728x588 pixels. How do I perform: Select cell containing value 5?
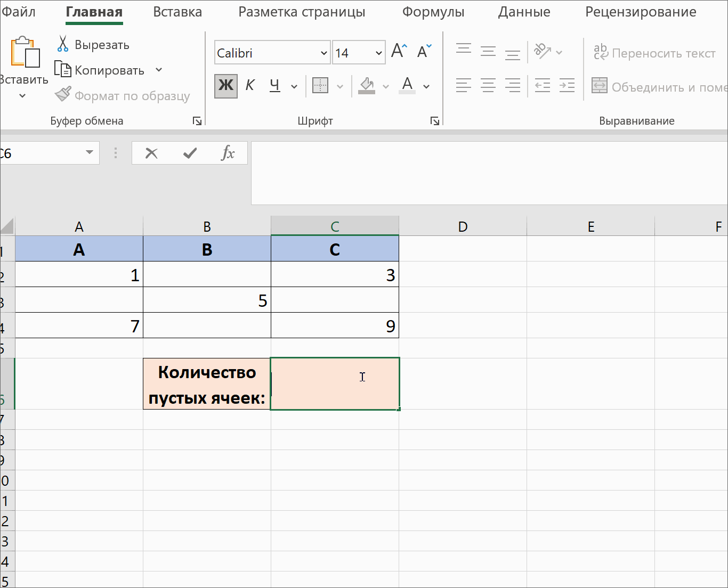[x=207, y=300]
